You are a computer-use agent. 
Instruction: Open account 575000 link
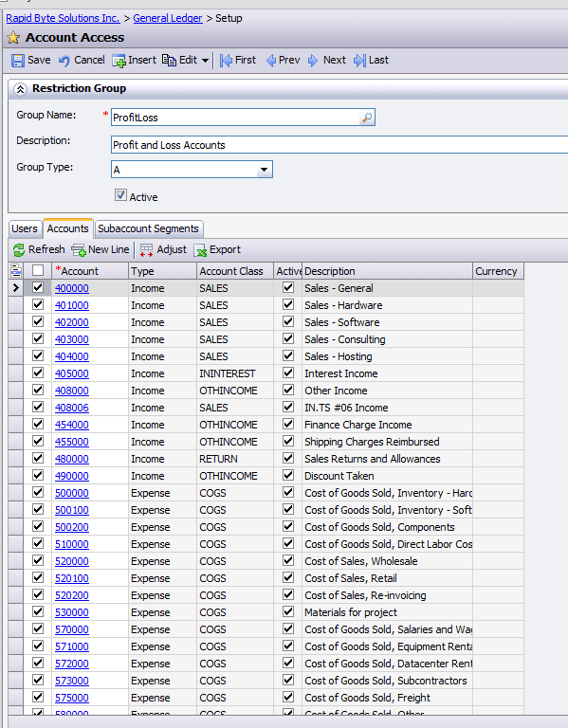[x=72, y=698]
